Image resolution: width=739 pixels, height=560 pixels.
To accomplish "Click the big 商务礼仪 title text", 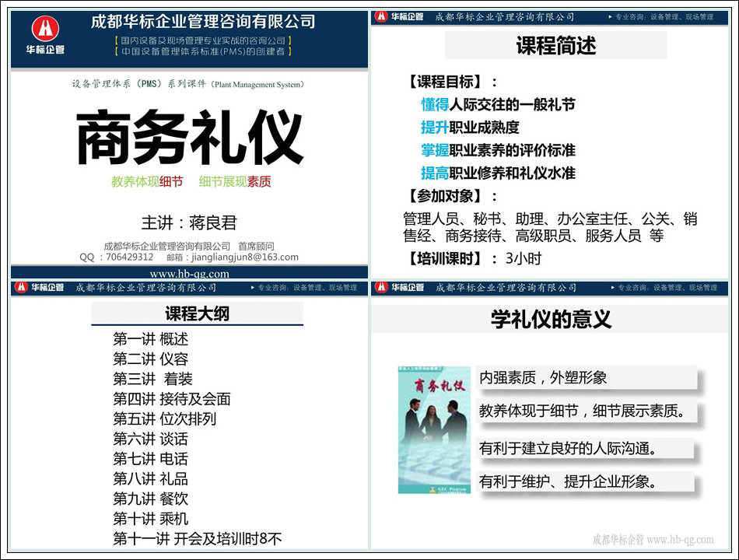I will pos(189,137).
